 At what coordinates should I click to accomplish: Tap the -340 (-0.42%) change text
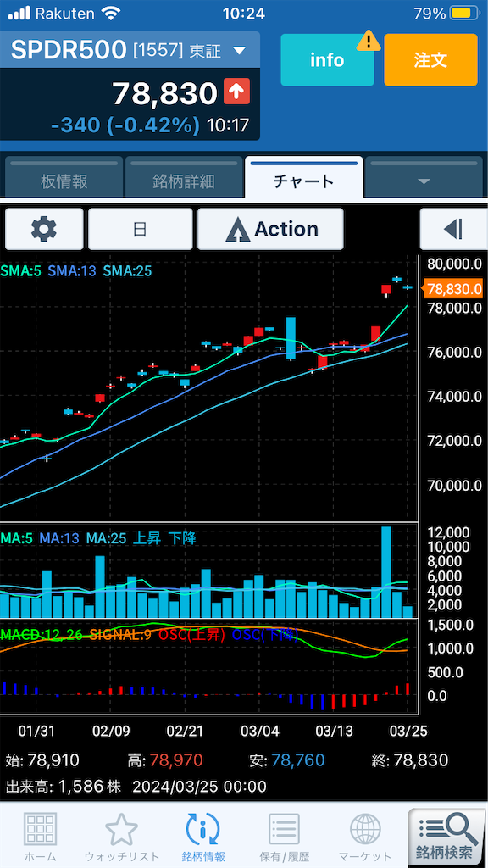pos(125,125)
